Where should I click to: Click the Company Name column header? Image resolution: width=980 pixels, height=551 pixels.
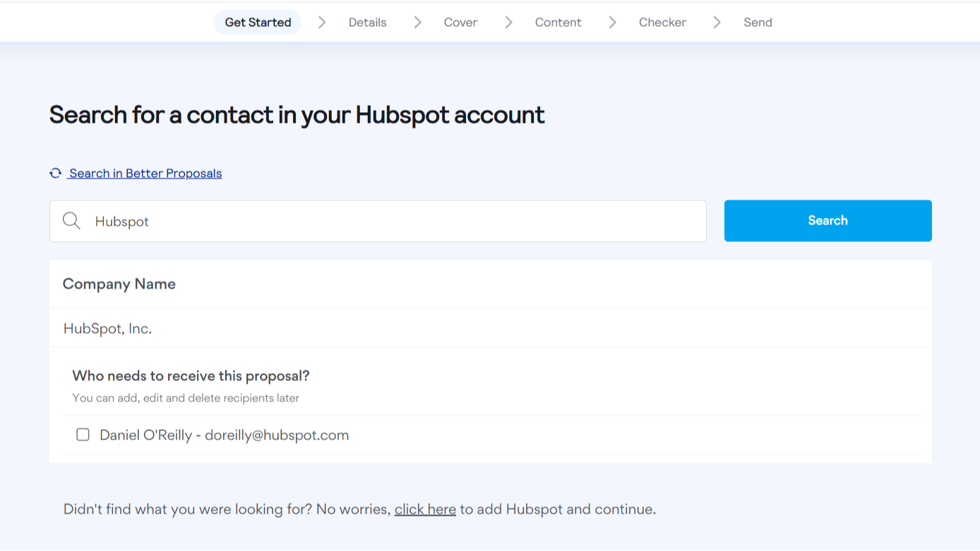coord(119,284)
